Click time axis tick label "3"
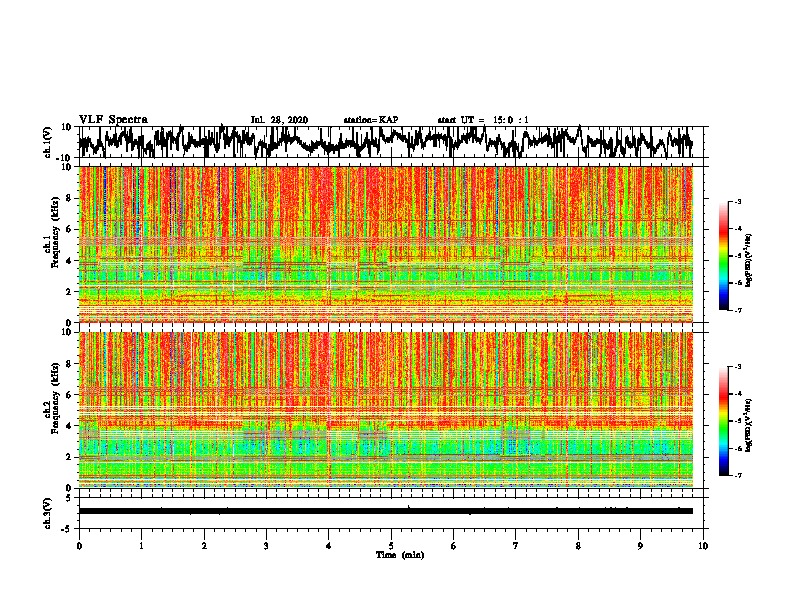792x612 pixels. point(266,546)
